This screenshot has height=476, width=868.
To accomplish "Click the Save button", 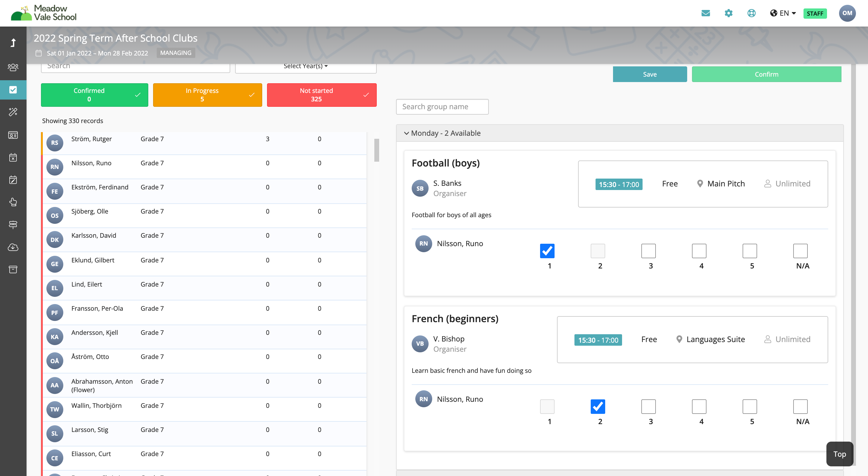I will [x=650, y=74].
